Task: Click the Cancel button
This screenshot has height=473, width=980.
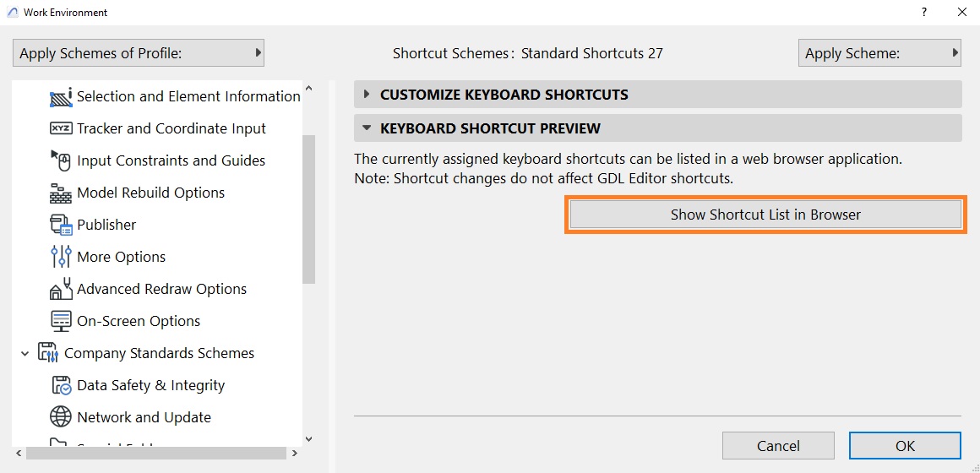Action: 778,446
